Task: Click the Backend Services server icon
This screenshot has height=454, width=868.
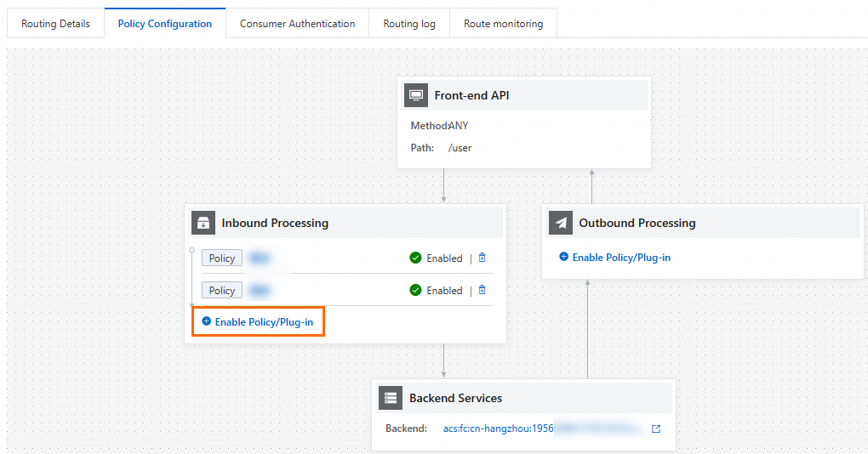Action: click(x=391, y=398)
